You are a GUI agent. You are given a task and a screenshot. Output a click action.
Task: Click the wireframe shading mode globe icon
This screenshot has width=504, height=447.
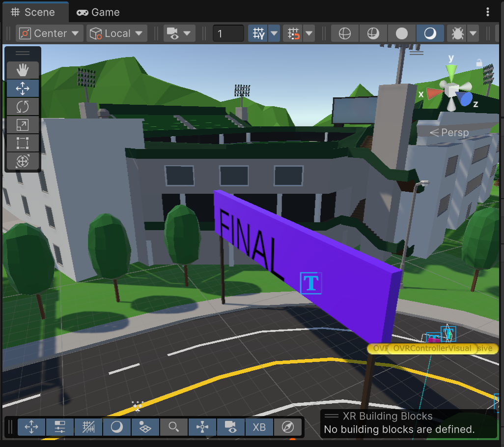click(345, 33)
